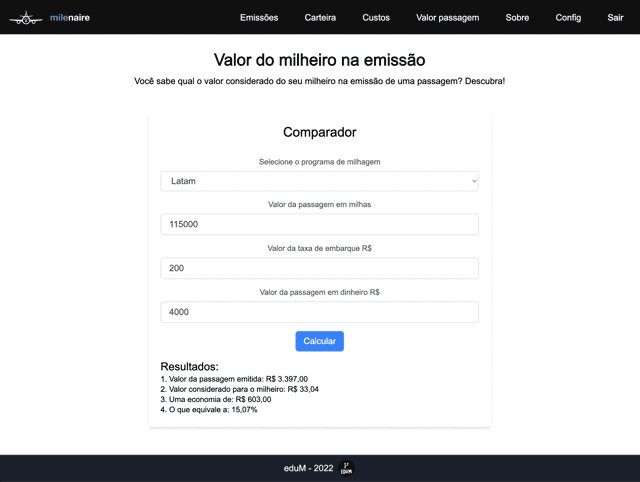The width and height of the screenshot is (640, 482).
Task: Click the 'Valor da passagem em dinheiro R$' label
Action: (x=320, y=292)
